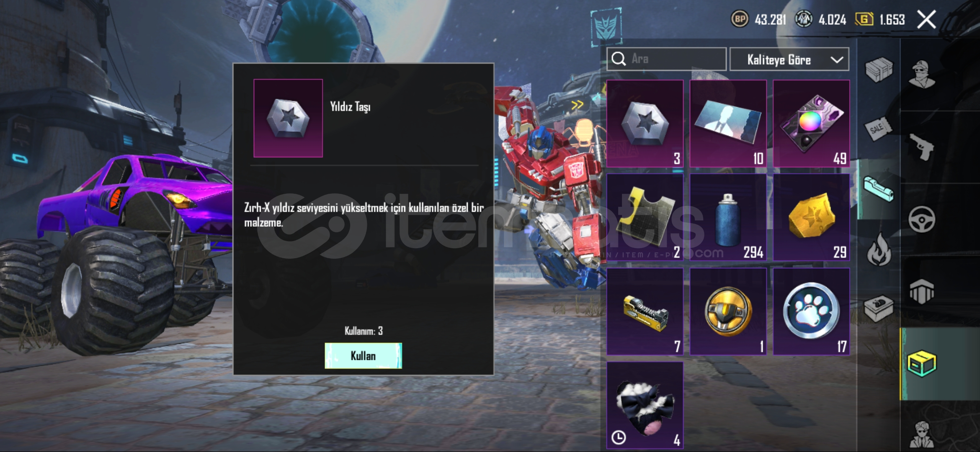Select the character card item with count 10
Screen dimensions: 980x452
(728, 124)
